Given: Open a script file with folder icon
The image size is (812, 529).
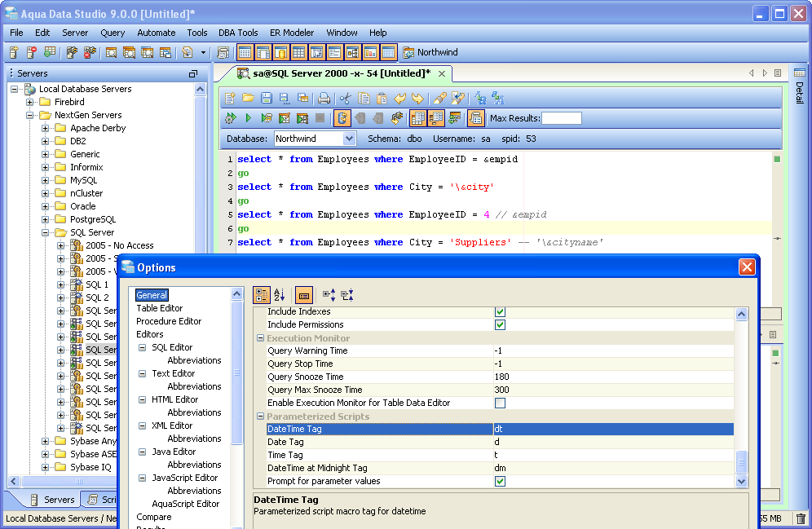Looking at the screenshot, I should (248, 98).
